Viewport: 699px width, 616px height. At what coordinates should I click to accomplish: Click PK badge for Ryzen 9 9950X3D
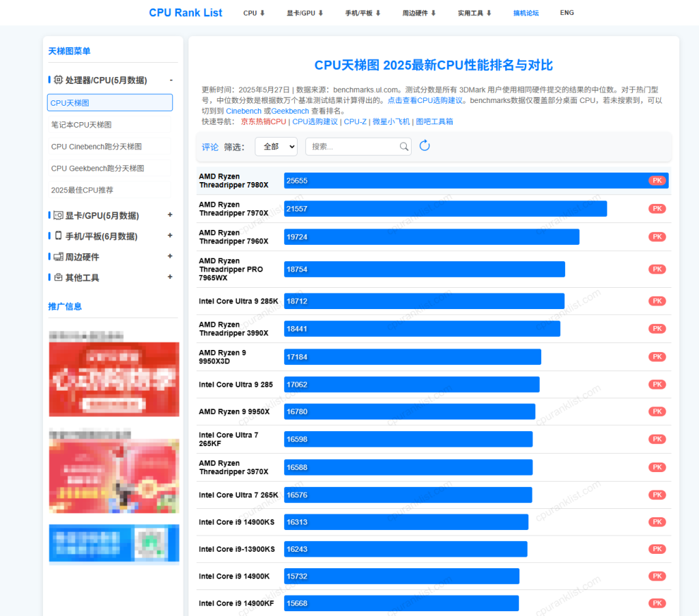tap(657, 357)
